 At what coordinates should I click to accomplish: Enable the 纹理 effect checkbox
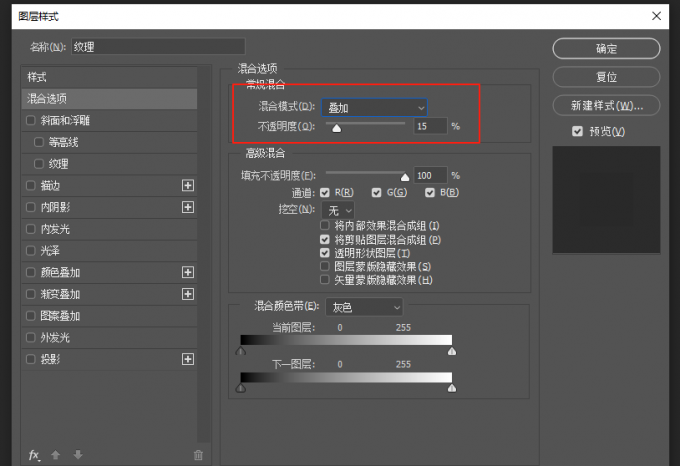click(x=39, y=163)
